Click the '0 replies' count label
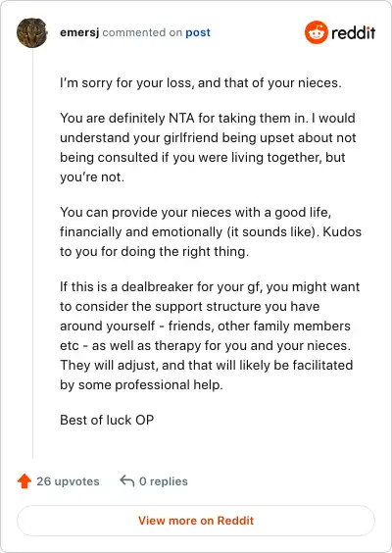The height and width of the screenshot is (553, 392). point(164,481)
